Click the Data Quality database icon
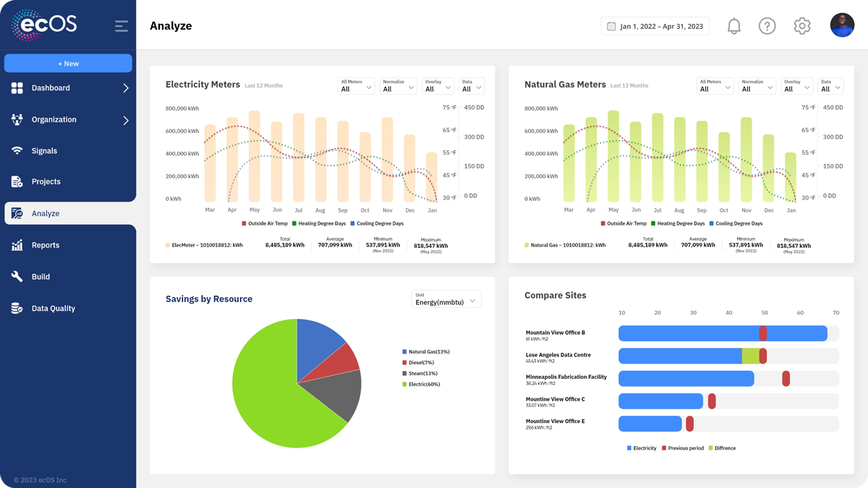Screen dimensions: 868x488 click(x=17, y=309)
